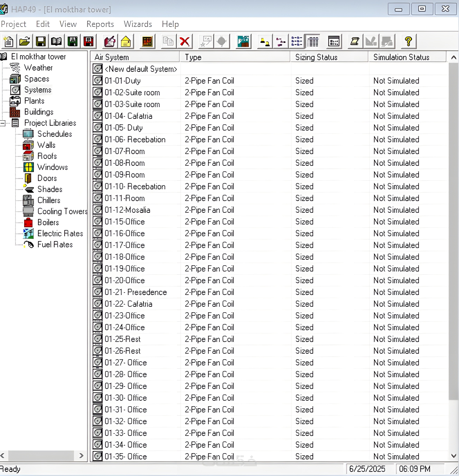Click the duplicate/copy toolbar icon

pyautogui.click(x=168, y=41)
